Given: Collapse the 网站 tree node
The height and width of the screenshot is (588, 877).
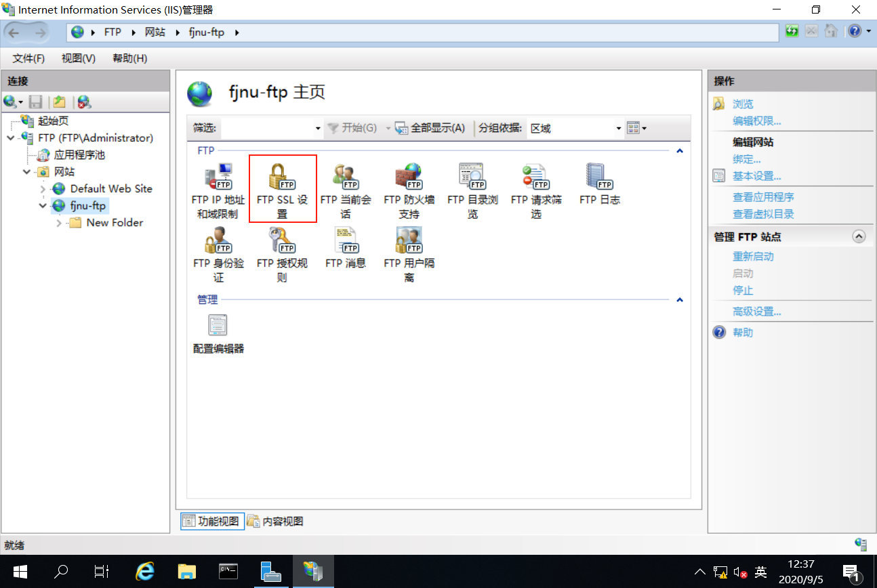Looking at the screenshot, I should click(x=26, y=171).
